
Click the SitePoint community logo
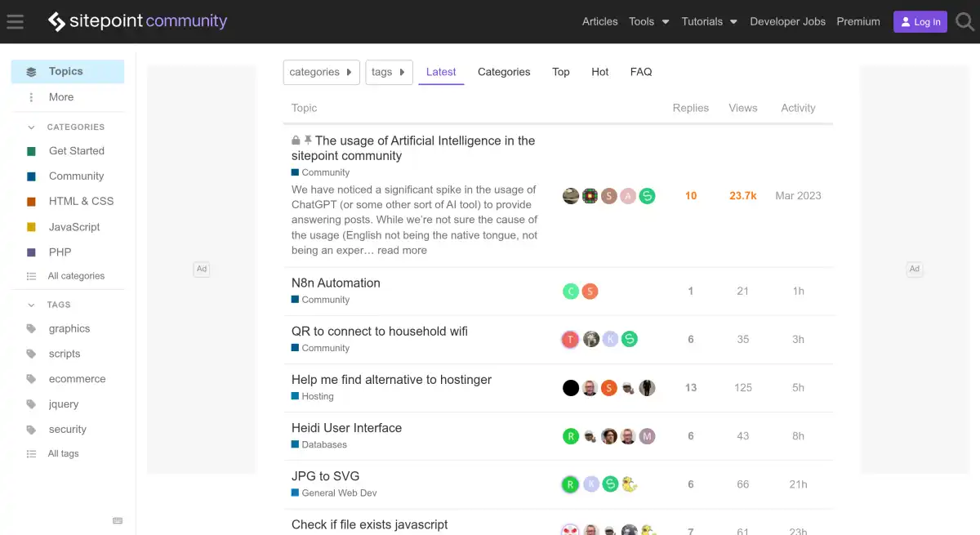point(137,21)
